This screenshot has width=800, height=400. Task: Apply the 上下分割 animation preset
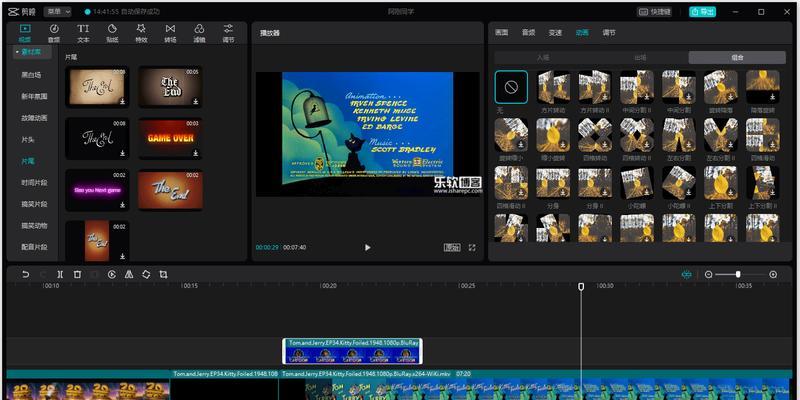[720, 183]
